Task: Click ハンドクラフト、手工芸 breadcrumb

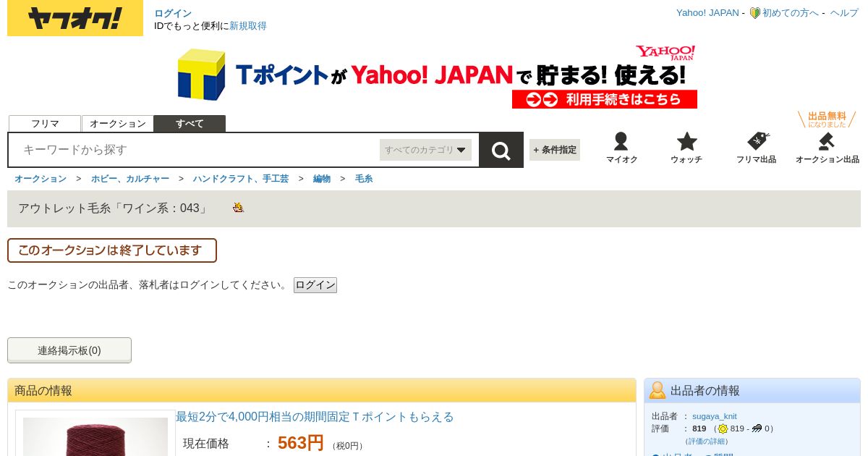Action: pyautogui.click(x=241, y=179)
